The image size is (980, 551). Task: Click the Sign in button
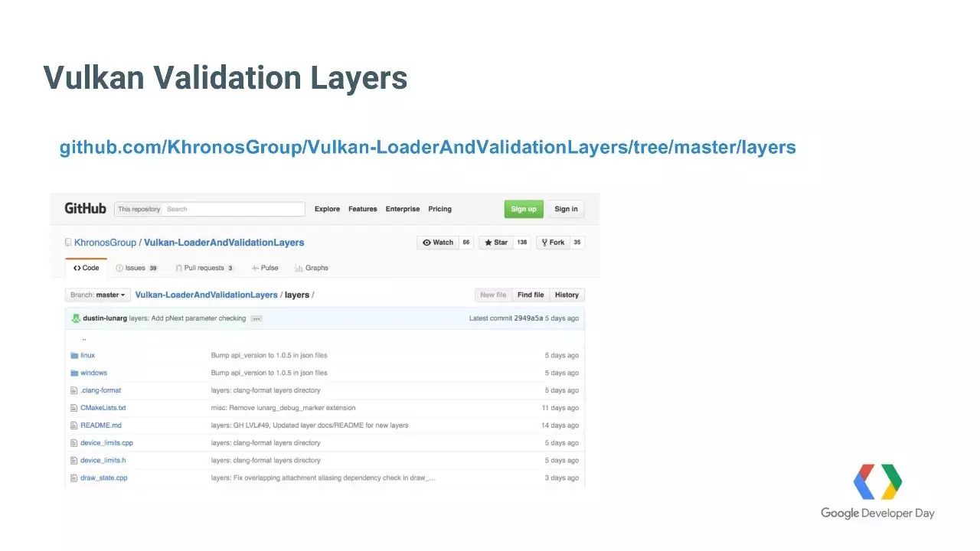pyautogui.click(x=566, y=209)
